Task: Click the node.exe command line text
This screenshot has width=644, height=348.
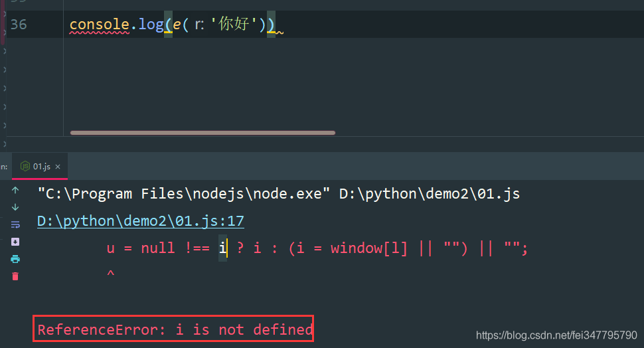Action: point(278,193)
